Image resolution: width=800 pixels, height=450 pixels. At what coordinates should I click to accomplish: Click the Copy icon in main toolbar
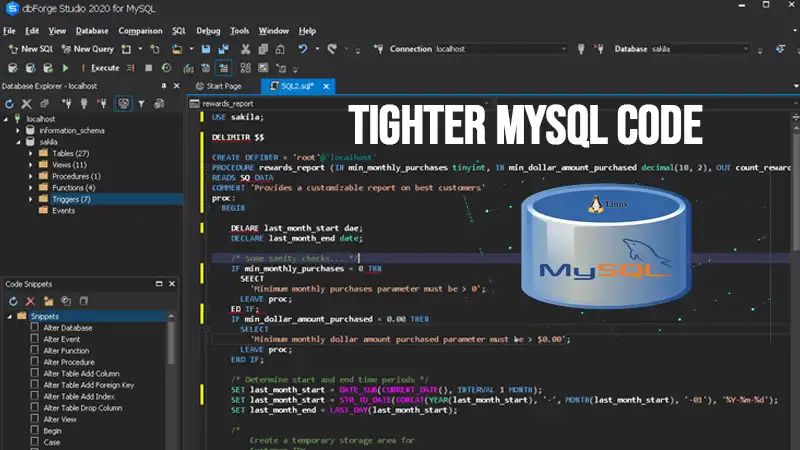[263, 49]
